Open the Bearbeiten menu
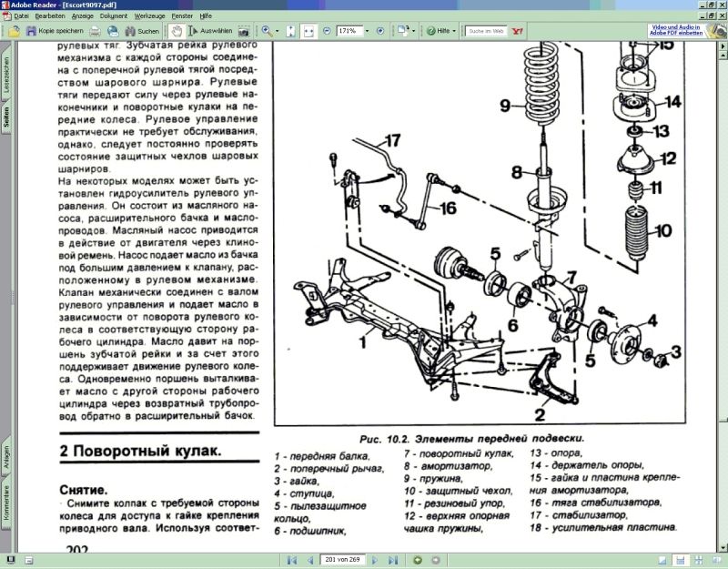The height and width of the screenshot is (569, 728). pyautogui.click(x=50, y=15)
